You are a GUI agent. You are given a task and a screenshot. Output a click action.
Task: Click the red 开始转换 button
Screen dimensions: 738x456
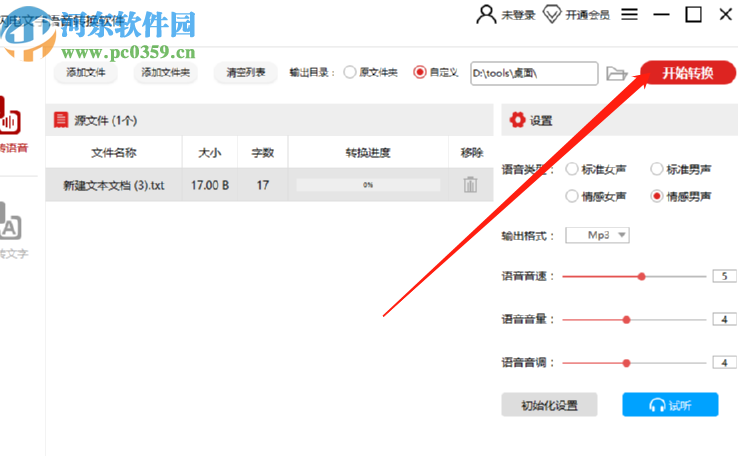tap(688, 73)
